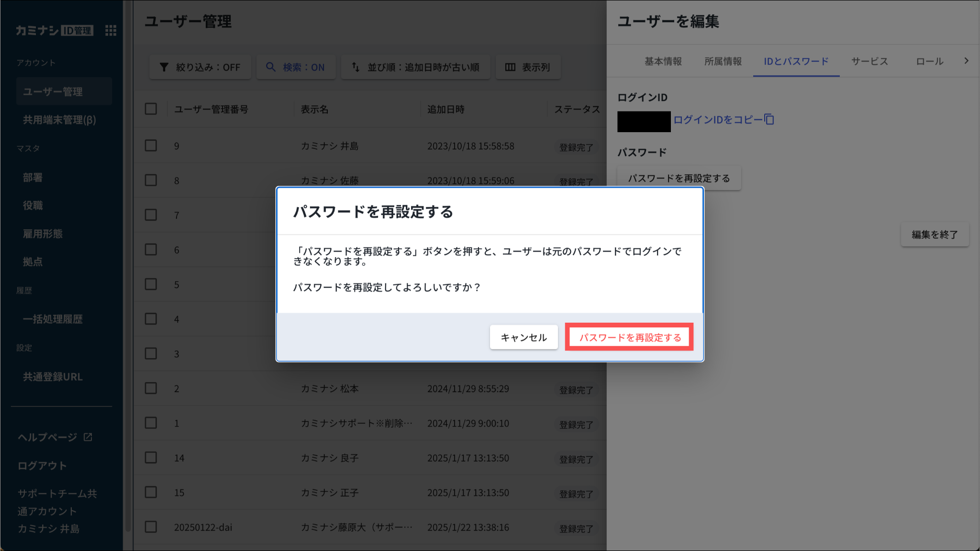The width and height of the screenshot is (980, 551).
Task: Open 共用端末管理(β) in the sidebar
Action: tap(59, 120)
